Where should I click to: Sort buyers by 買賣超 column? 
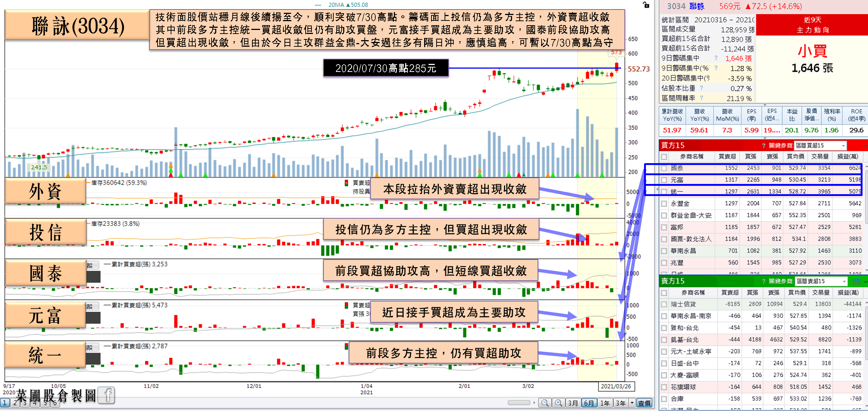tap(727, 157)
